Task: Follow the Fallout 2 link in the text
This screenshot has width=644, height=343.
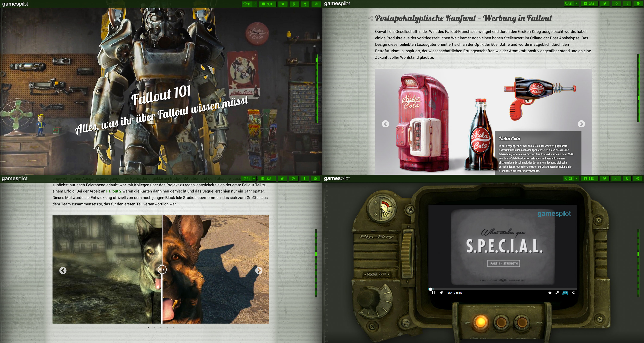Action: point(114,191)
